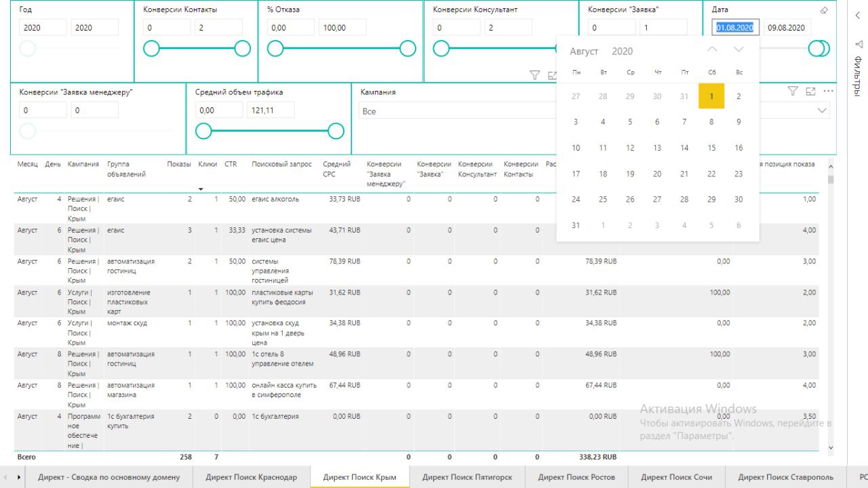
Task: Click 2020 year header in calendar
Action: coord(622,52)
